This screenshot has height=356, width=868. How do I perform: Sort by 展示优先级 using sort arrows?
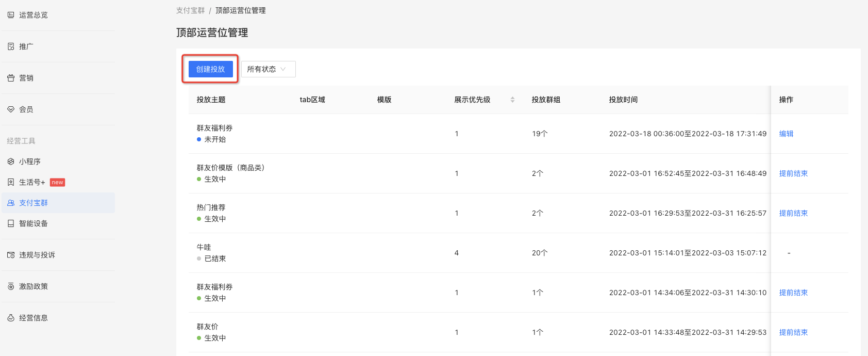pos(512,100)
